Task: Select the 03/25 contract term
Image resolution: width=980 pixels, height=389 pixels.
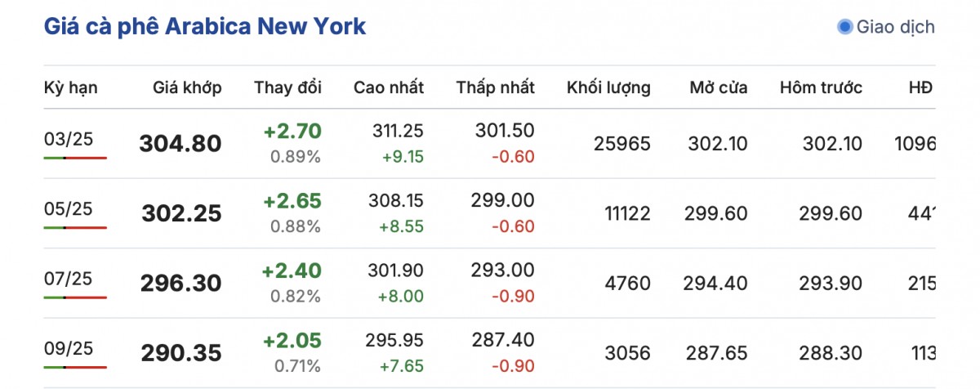Action: (x=69, y=139)
